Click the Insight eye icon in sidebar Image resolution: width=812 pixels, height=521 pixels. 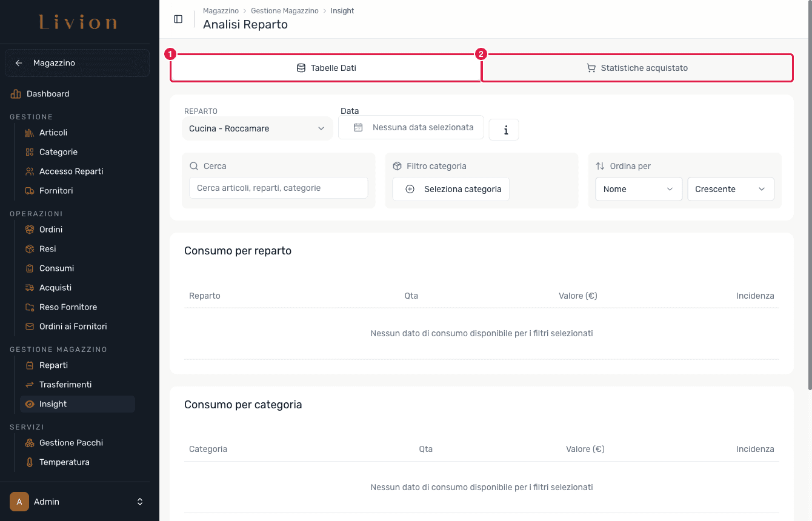30,404
